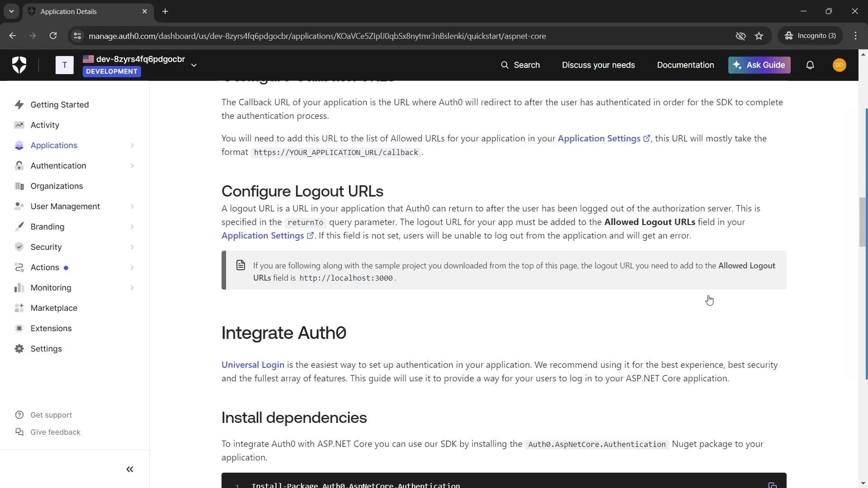The width and height of the screenshot is (868, 488).
Task: Click the Give feedback chat icon
Action: coord(19,432)
